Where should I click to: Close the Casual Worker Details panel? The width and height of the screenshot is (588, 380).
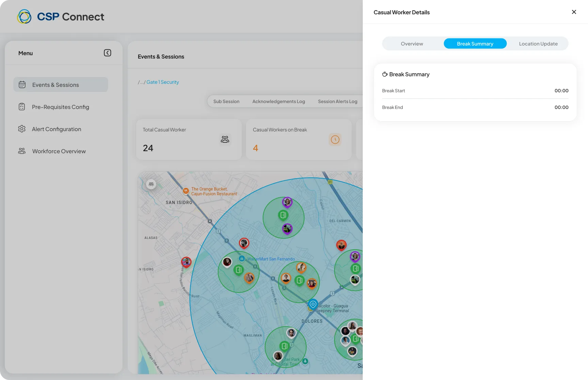point(574,12)
